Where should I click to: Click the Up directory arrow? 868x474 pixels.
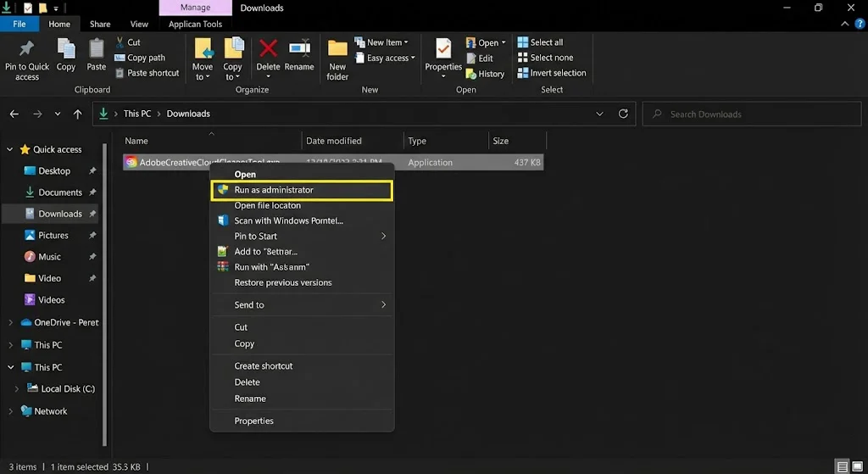(78, 114)
